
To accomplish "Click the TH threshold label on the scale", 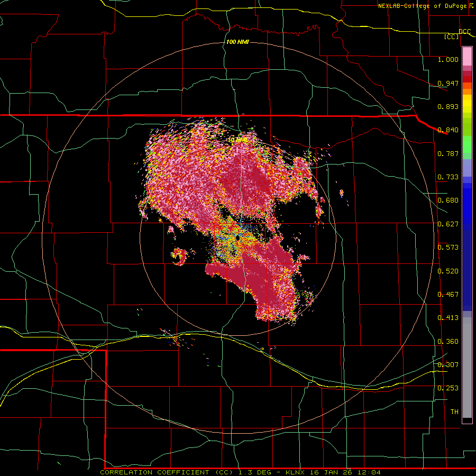I will [x=454, y=412].
